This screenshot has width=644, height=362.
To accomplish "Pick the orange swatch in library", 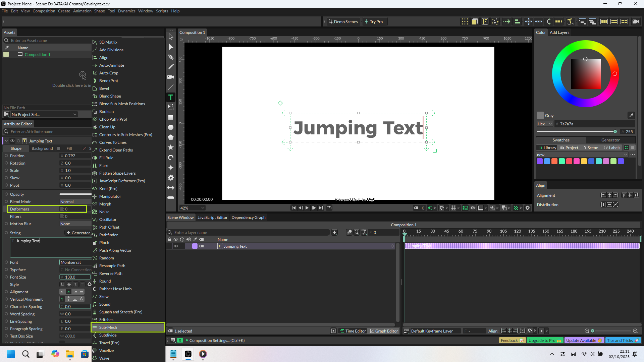I will click(554, 162).
